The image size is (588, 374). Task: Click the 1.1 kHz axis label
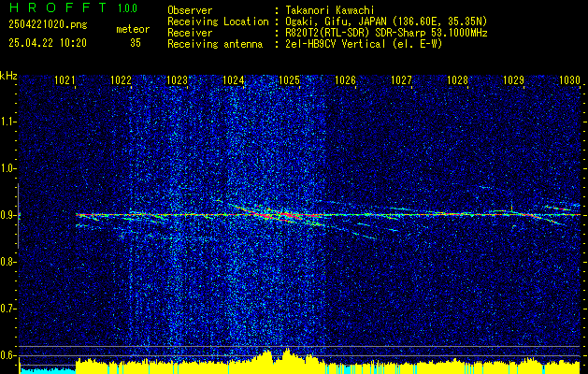pos(7,122)
